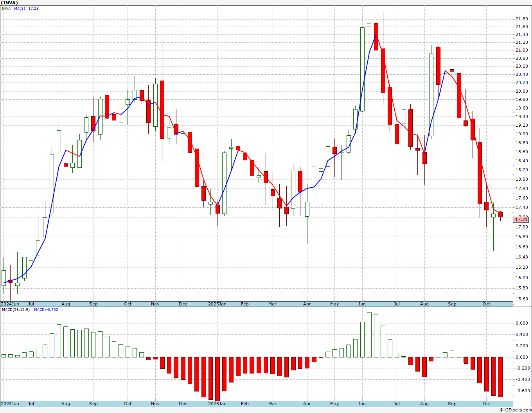Click the "17.60" price axis label
This screenshot has height=413, width=532.
point(521,198)
